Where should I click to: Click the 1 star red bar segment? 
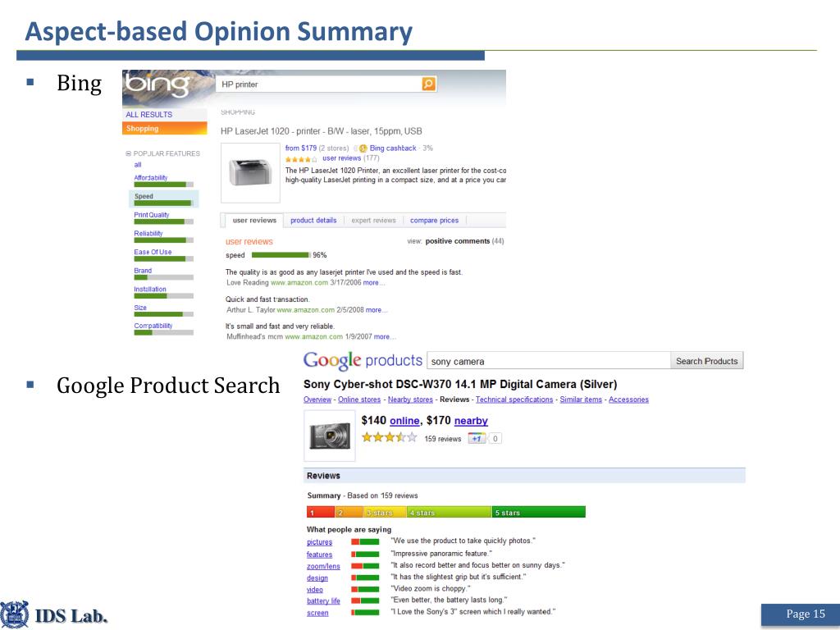pyautogui.click(x=321, y=513)
